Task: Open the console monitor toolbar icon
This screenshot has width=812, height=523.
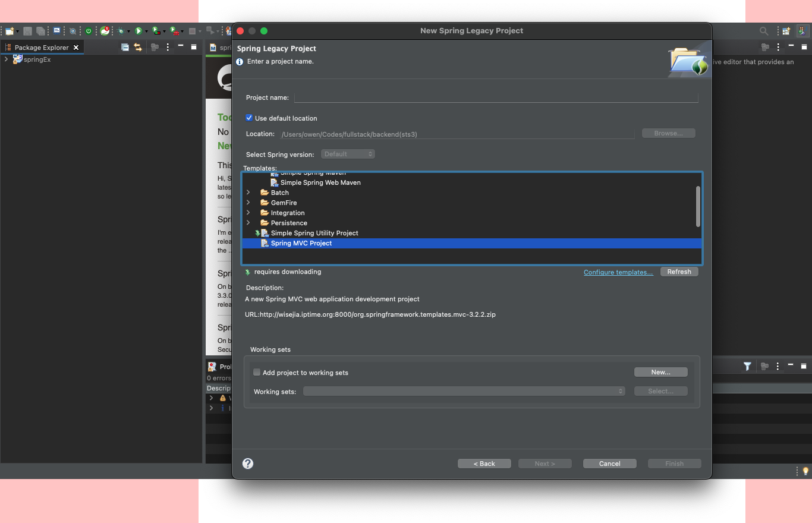Action: [57, 30]
